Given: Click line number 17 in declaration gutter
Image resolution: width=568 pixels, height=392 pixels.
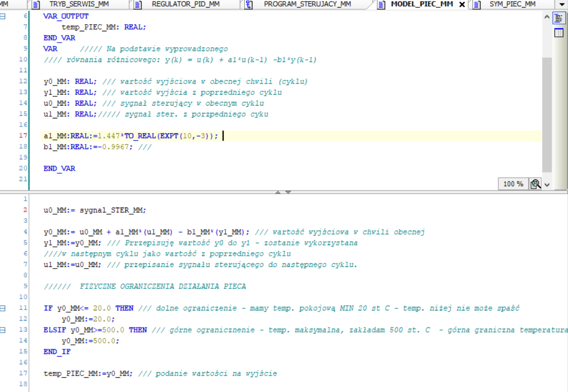Looking at the screenshot, I should (23, 135).
